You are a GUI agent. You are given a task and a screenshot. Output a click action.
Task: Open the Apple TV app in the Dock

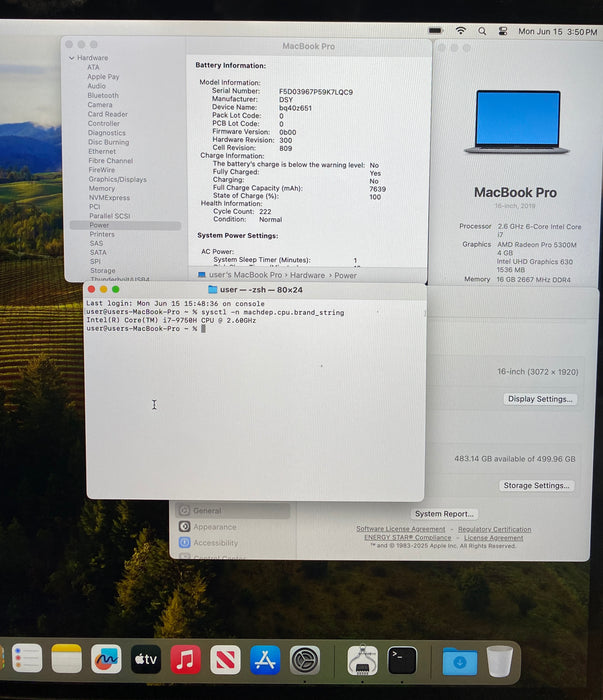(146, 659)
